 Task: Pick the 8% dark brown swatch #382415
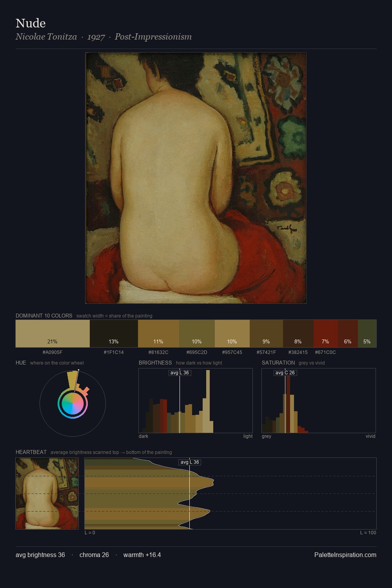298,334
